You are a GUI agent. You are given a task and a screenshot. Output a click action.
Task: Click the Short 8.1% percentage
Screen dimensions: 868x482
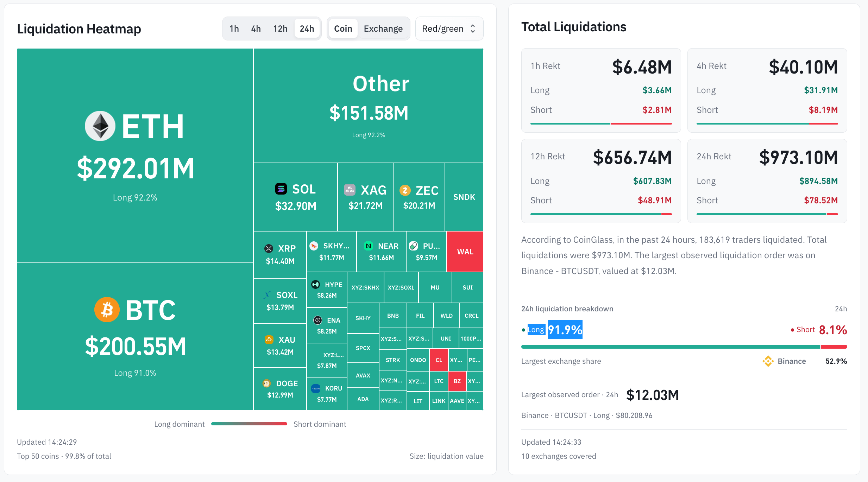(833, 330)
